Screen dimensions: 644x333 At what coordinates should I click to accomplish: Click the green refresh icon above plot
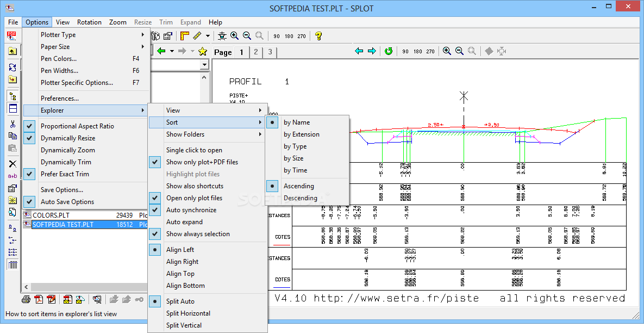(x=389, y=51)
